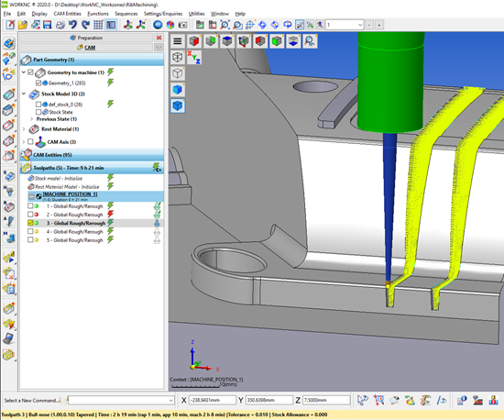Toggle Geometry to machine checkbox
Screen dimensions: 504x420
[30, 72]
